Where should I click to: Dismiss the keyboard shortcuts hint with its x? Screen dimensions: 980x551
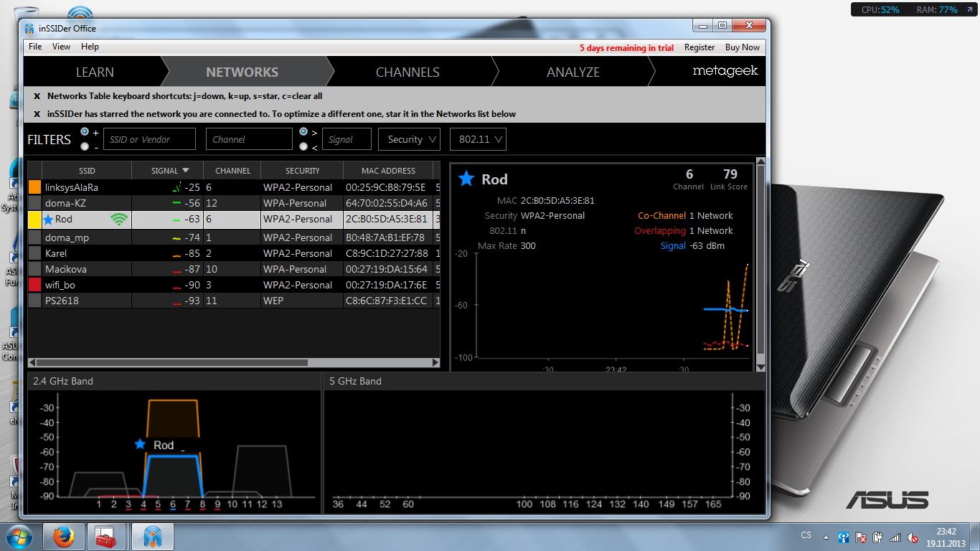coord(37,95)
